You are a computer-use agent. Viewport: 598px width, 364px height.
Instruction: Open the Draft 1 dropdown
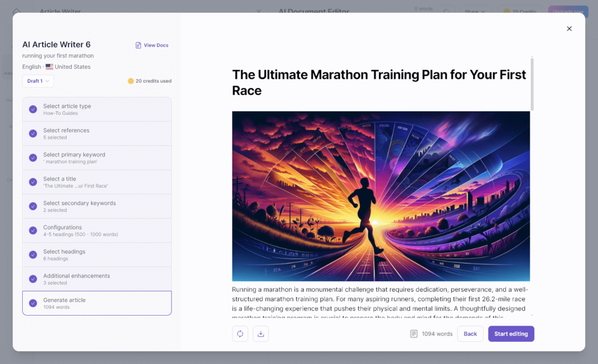[x=37, y=80]
